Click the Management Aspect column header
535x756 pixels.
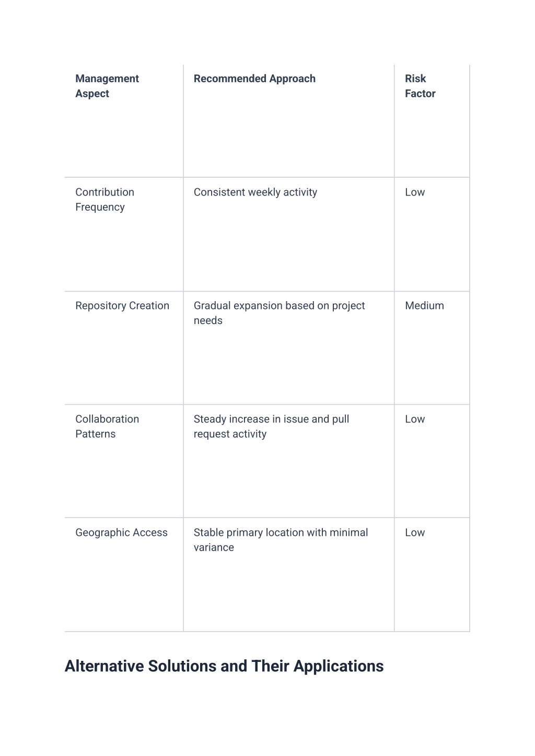pyautogui.click(x=107, y=86)
